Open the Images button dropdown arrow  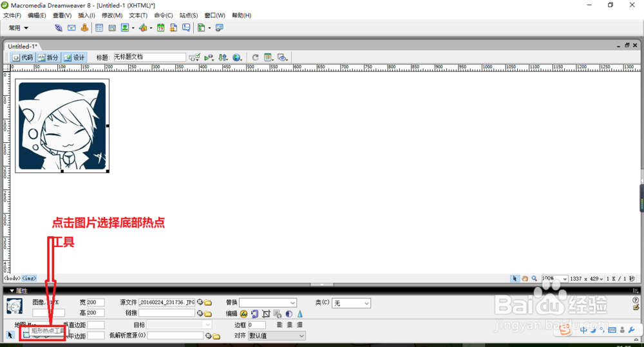pyautogui.click(x=133, y=28)
